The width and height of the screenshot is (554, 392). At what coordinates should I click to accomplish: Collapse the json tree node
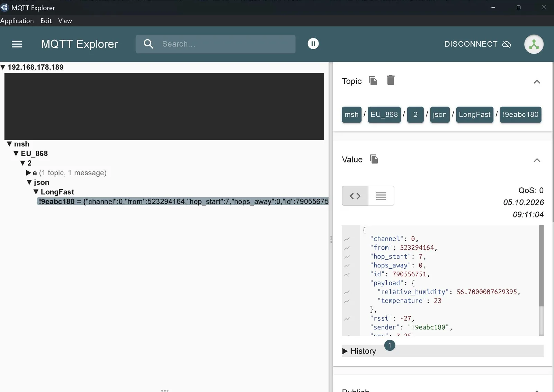tap(29, 182)
